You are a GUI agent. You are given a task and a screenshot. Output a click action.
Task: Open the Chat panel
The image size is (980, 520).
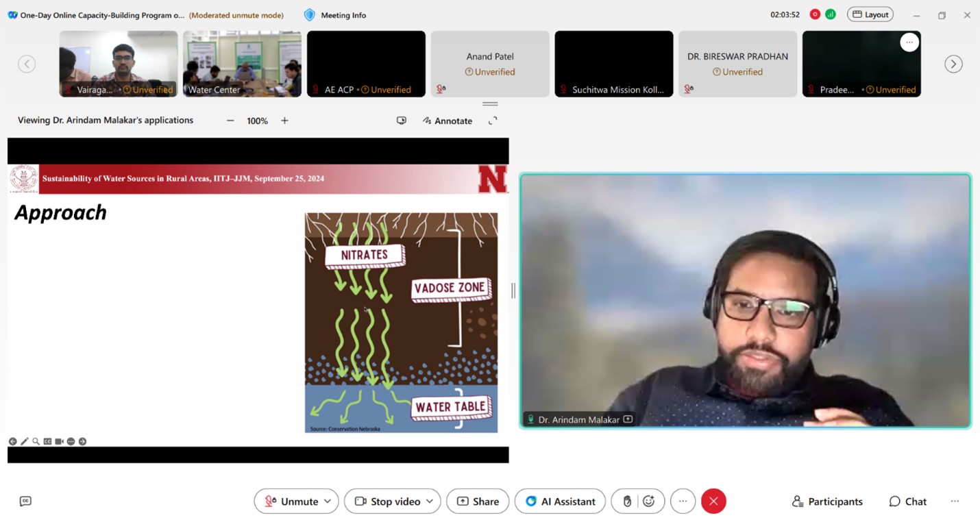click(x=907, y=502)
